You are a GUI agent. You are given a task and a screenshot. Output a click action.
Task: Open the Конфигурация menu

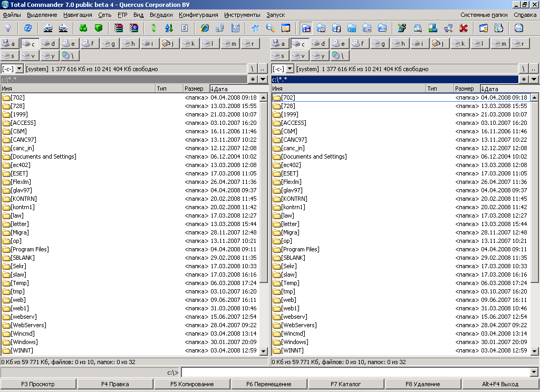(x=198, y=15)
